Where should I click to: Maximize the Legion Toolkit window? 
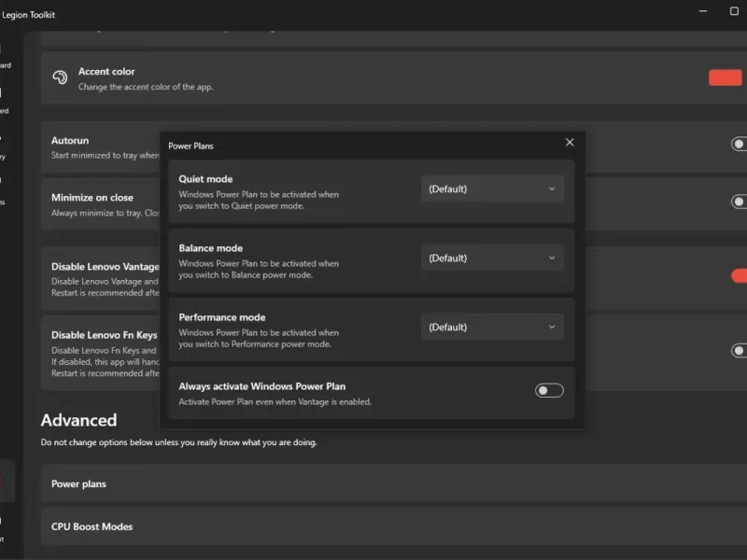734,11
